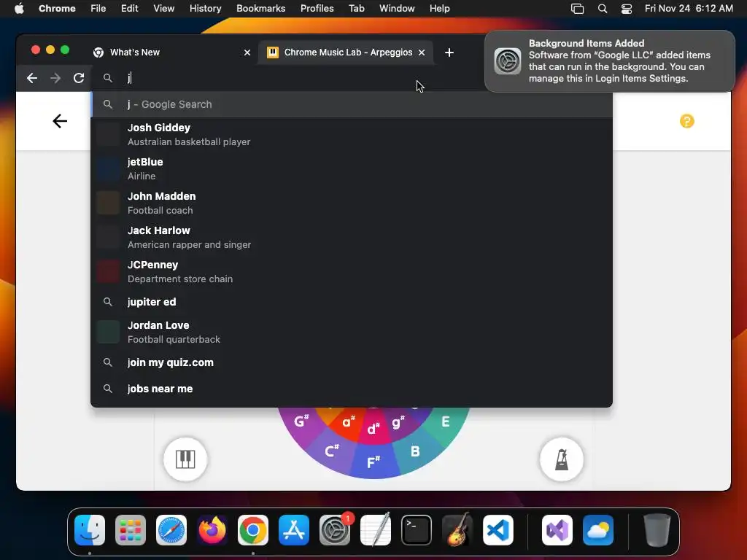Choose 'j - Google Search' suggestion

click(x=352, y=104)
